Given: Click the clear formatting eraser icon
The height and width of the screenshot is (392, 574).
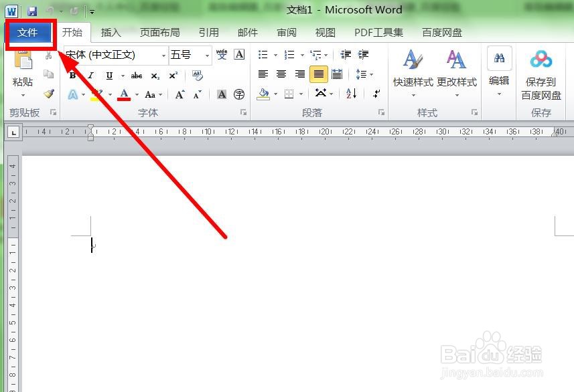Looking at the screenshot, I should 198,76.
